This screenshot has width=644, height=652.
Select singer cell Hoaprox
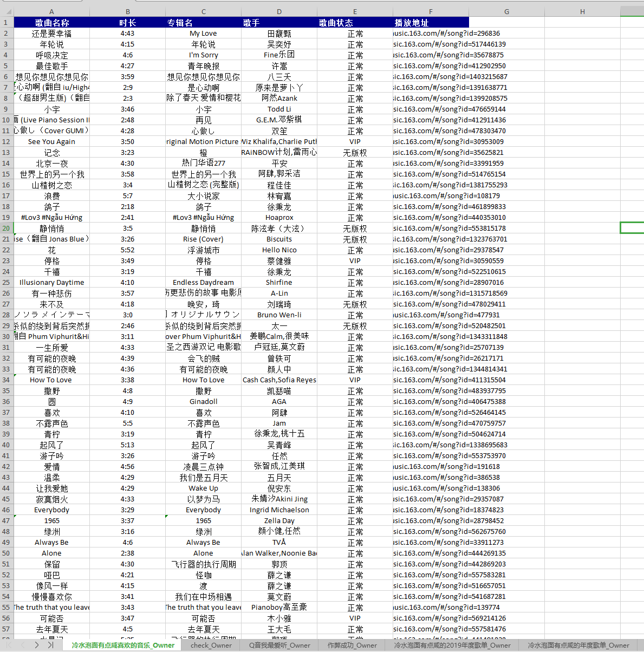pyautogui.click(x=279, y=217)
